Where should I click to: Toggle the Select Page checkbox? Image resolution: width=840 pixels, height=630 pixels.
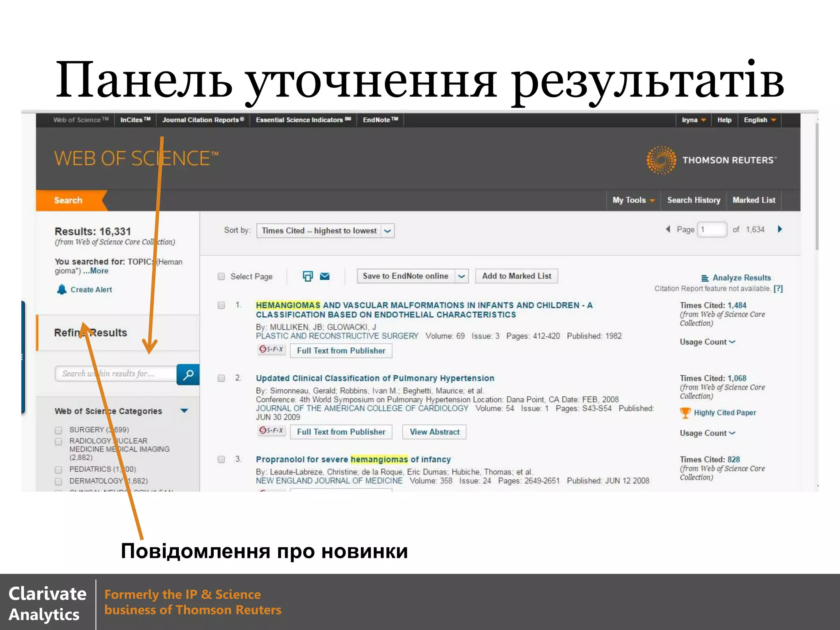[x=221, y=276]
